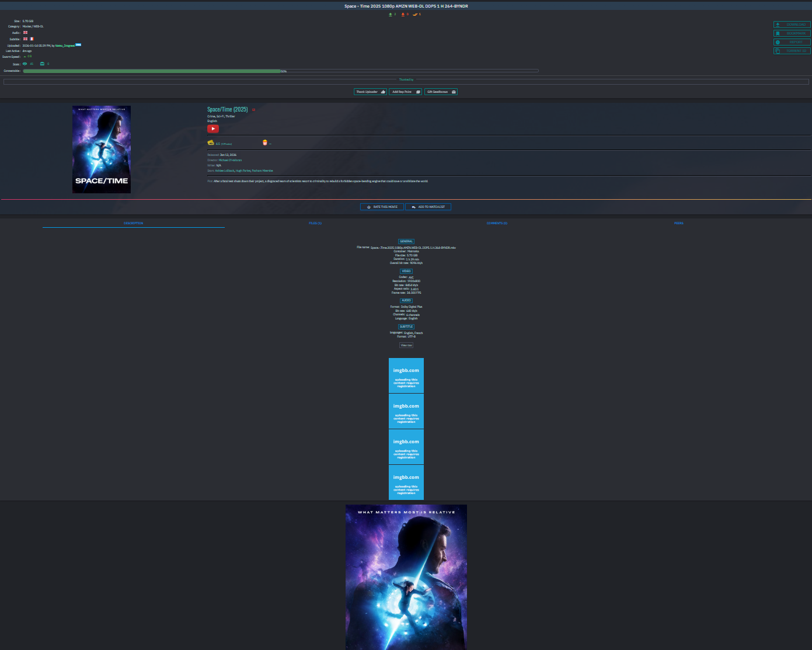Open the fourth imgbb.com screenshot thumbnail
This screenshot has height=650, width=812.
pyautogui.click(x=406, y=482)
